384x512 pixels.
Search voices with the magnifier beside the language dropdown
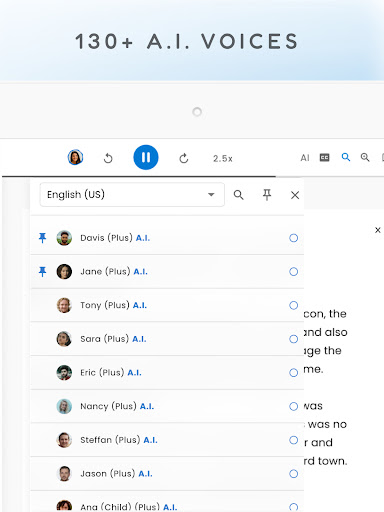[238, 195]
